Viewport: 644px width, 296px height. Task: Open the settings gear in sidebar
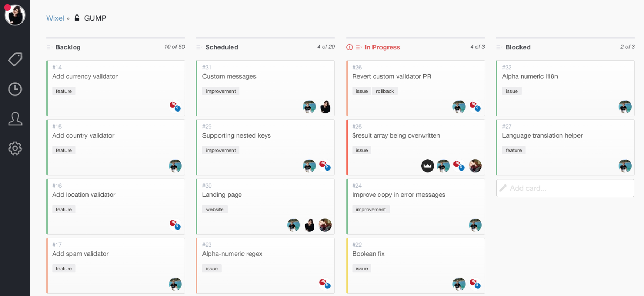tap(15, 148)
